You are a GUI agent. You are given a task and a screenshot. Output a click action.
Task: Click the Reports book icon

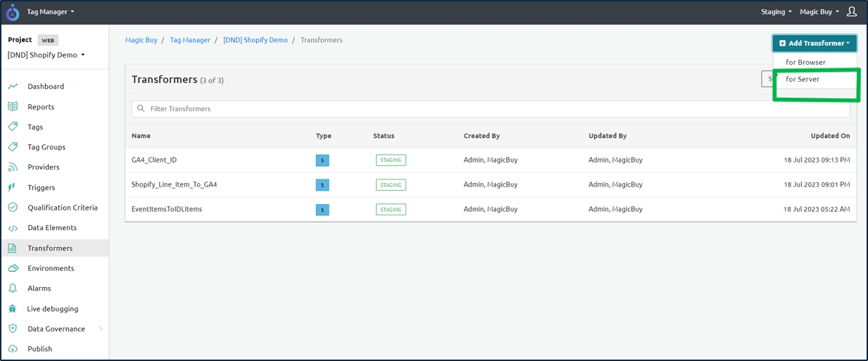point(13,107)
